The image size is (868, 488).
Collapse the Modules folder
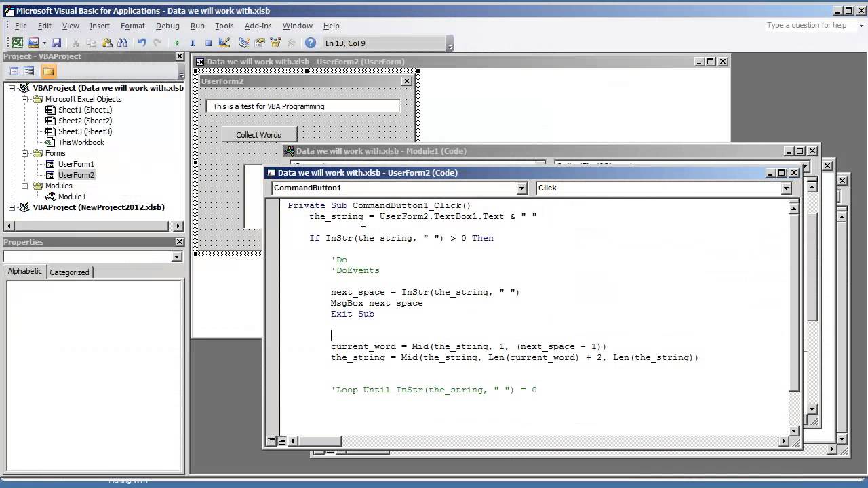click(24, 186)
